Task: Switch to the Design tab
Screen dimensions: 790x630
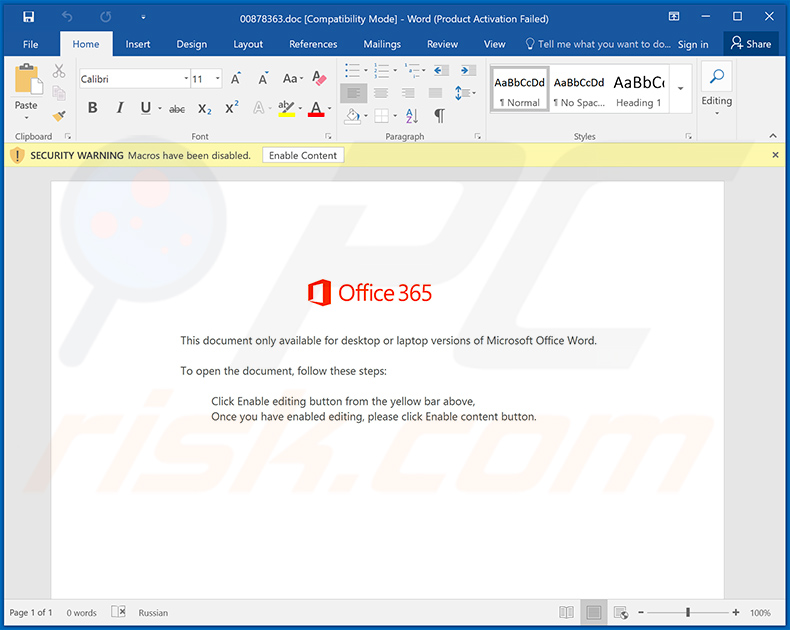Action: [x=191, y=44]
